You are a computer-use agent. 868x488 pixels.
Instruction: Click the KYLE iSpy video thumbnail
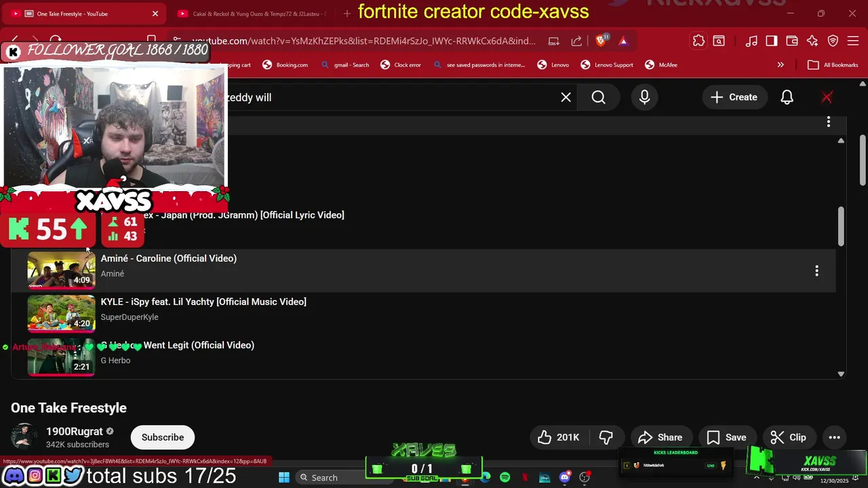(x=61, y=313)
